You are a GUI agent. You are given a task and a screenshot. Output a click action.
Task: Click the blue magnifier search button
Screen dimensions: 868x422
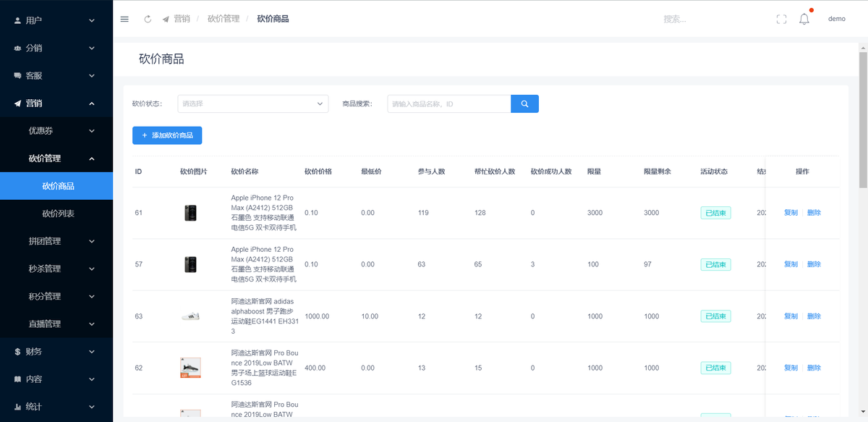[524, 104]
